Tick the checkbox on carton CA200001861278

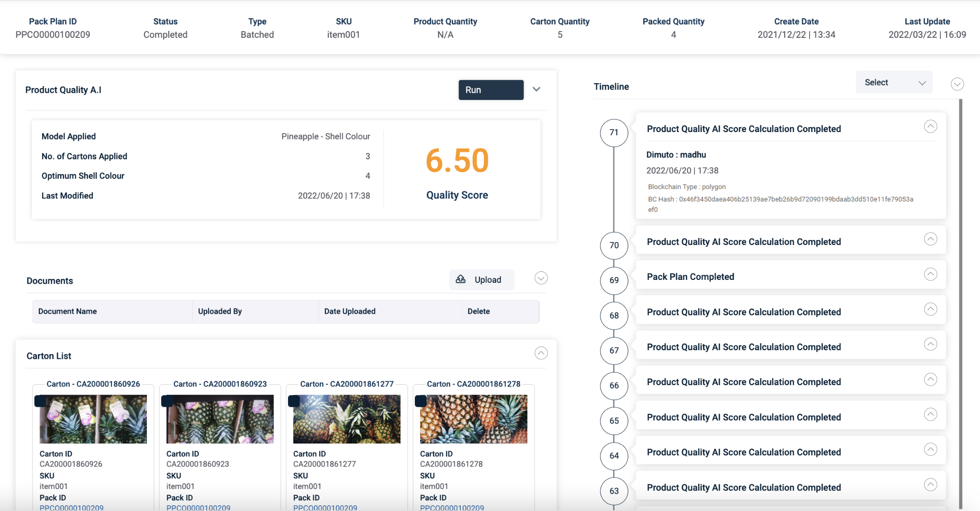point(421,401)
